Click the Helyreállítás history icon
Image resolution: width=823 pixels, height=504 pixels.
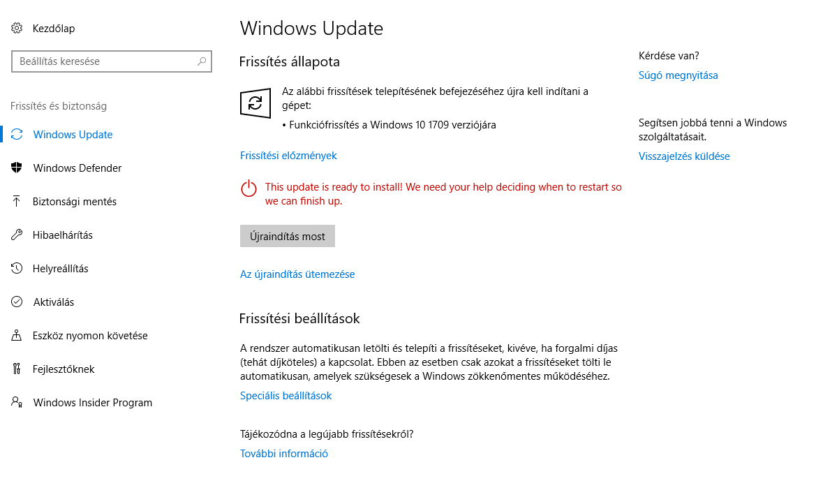(x=17, y=268)
